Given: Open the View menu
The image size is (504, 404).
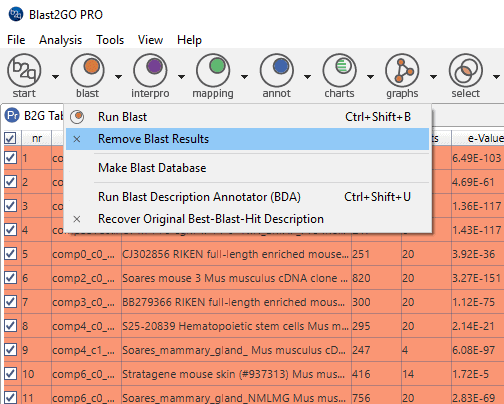Looking at the screenshot, I should coord(150,40).
